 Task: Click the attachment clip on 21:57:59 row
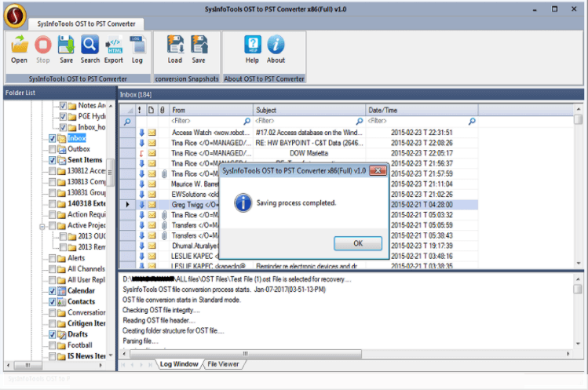point(164,173)
